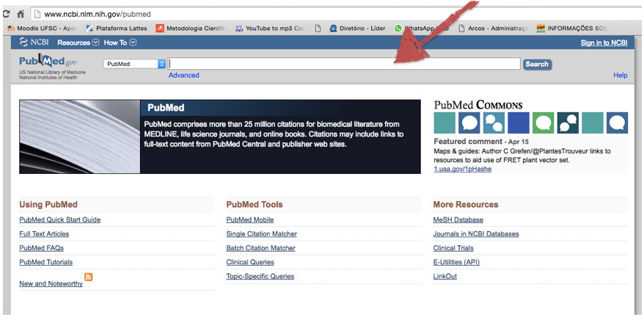Click the More Resources section heading
Image resolution: width=644 pixels, height=320 pixels.
coord(465,205)
